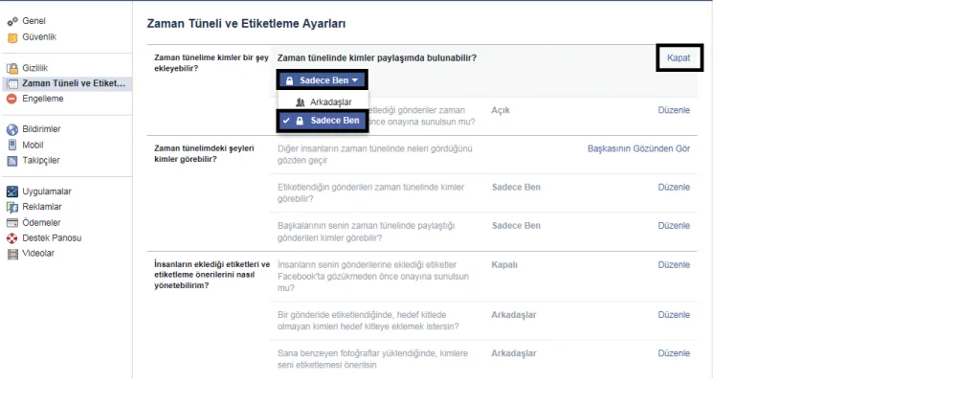Click the Güvenlik shield icon
This screenshot has width=980, height=405.
click(12, 36)
